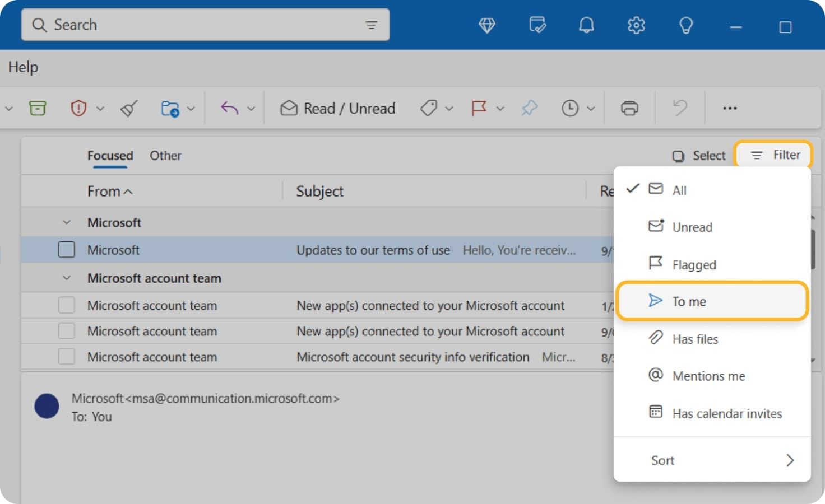Click the Pin message icon
Screen dimensions: 825x504
[x=529, y=108]
